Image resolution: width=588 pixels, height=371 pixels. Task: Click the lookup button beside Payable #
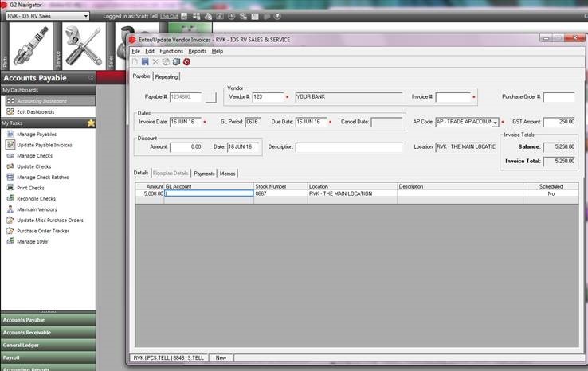(x=211, y=97)
